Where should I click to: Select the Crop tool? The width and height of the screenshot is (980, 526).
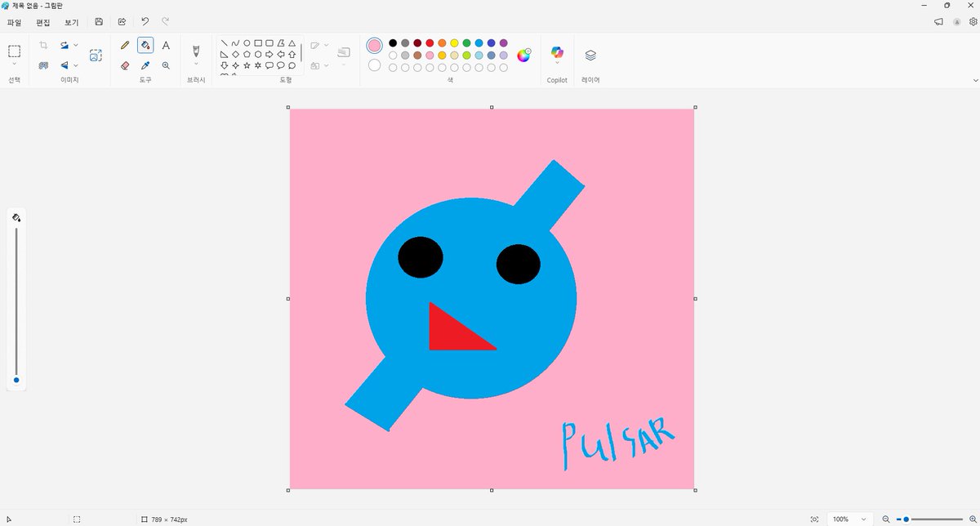click(x=43, y=45)
